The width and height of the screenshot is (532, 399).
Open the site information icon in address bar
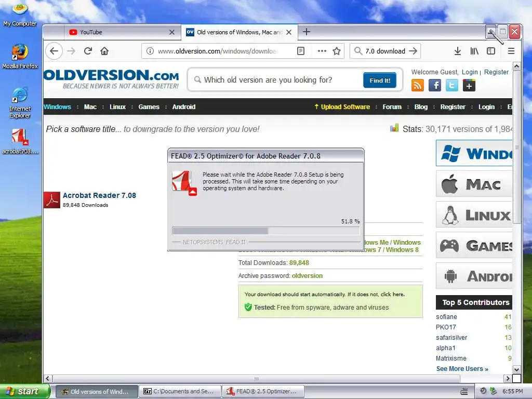point(150,51)
